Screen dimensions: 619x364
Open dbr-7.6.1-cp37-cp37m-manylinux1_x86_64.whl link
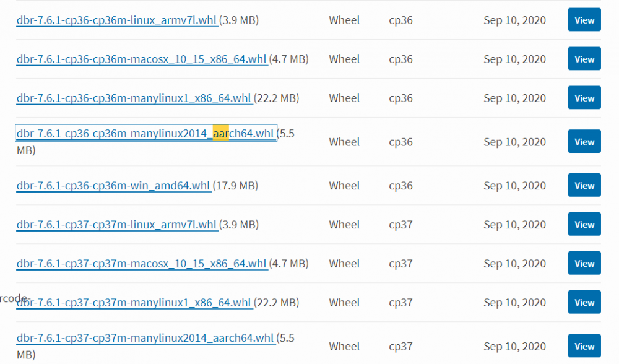point(134,303)
